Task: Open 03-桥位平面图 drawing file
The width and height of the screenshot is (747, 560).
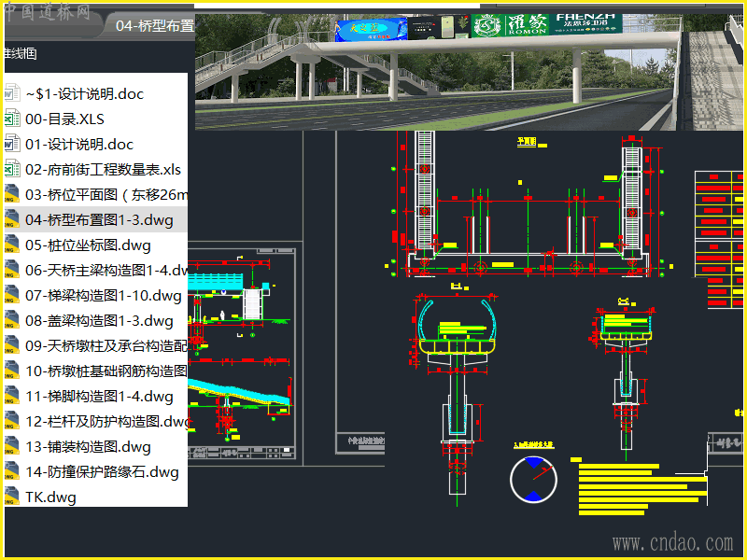Action: (106, 195)
